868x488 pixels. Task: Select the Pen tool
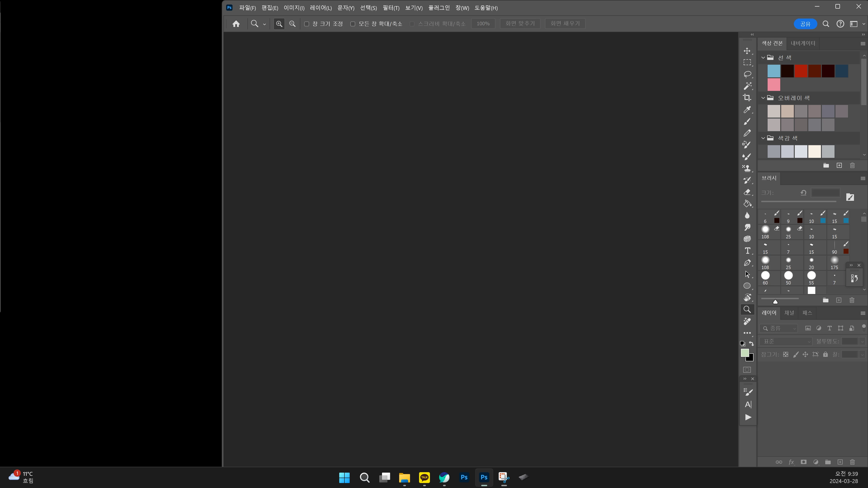[x=747, y=263]
